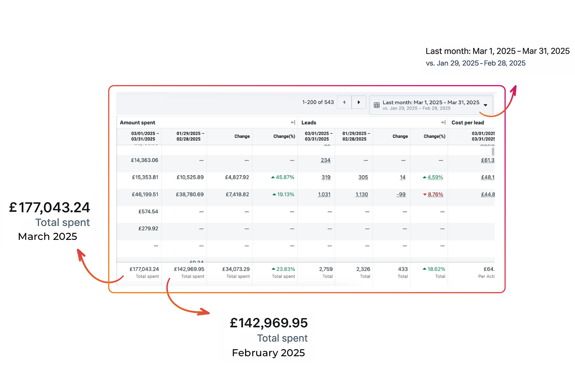Image resolution: width=575 pixels, height=392 pixels.
Task: Go to next page of results
Action: 359,102
